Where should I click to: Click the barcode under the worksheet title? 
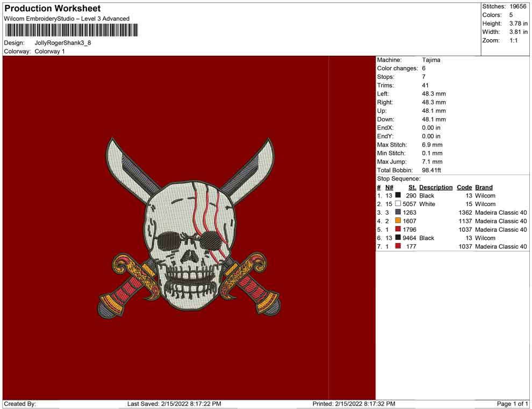[70, 30]
